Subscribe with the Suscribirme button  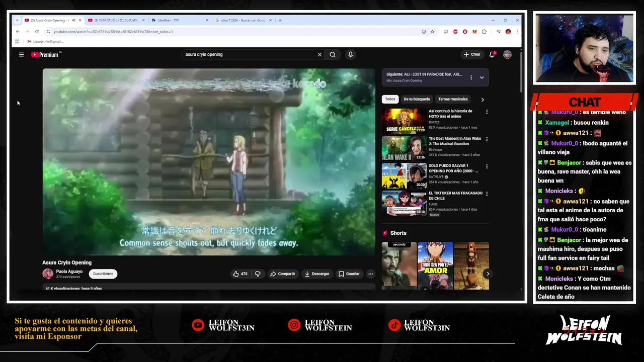coord(103,274)
